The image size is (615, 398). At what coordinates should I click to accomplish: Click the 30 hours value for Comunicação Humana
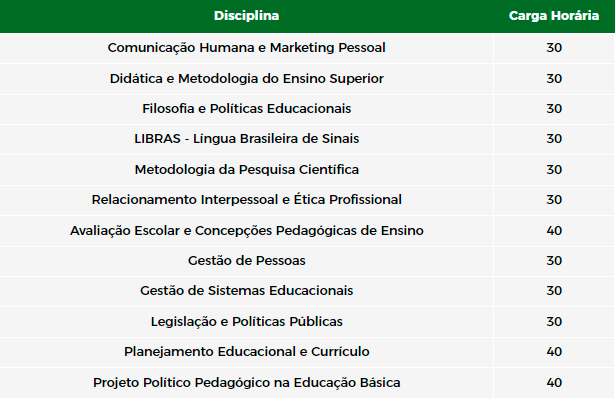point(554,48)
